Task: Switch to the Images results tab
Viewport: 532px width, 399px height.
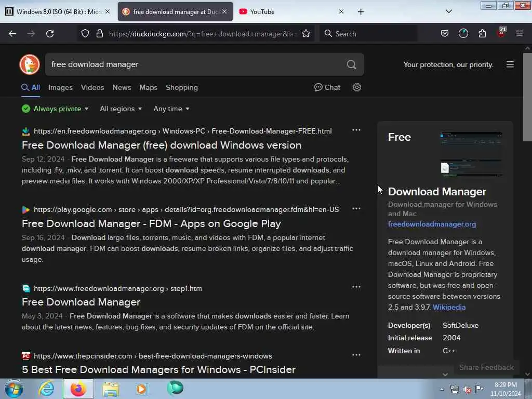Action: point(60,87)
